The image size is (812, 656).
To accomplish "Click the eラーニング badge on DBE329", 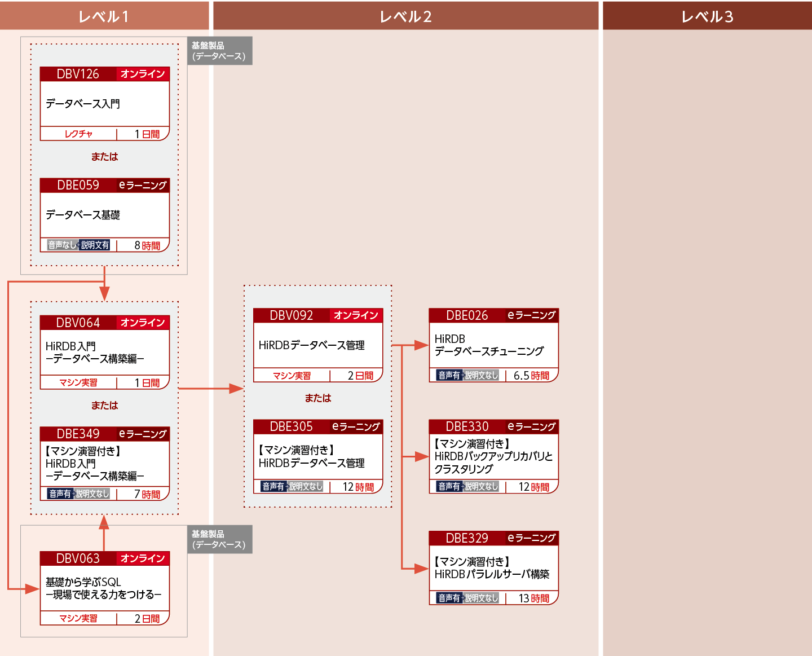I will pyautogui.click(x=531, y=538).
